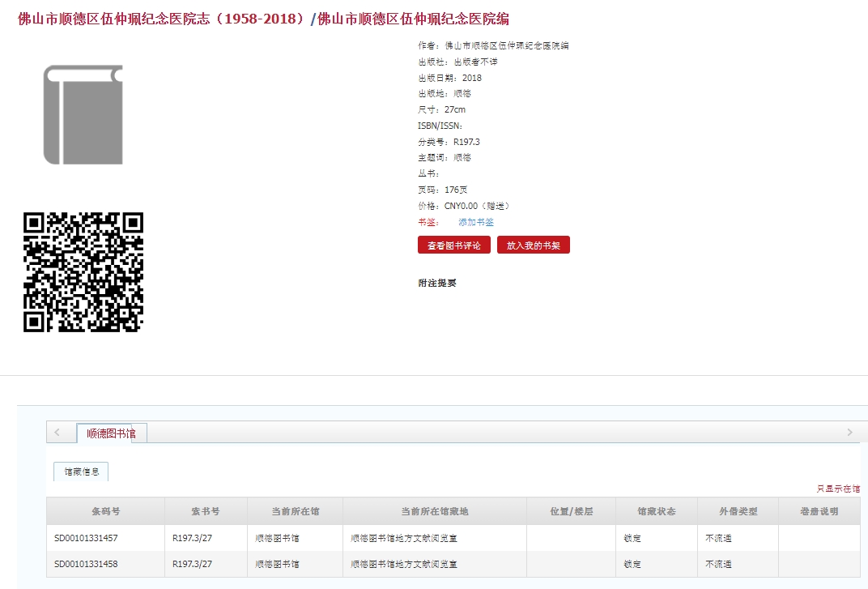The image size is (868, 589).
Task: Click the left arrow of library tab strip
Action: coord(57,432)
